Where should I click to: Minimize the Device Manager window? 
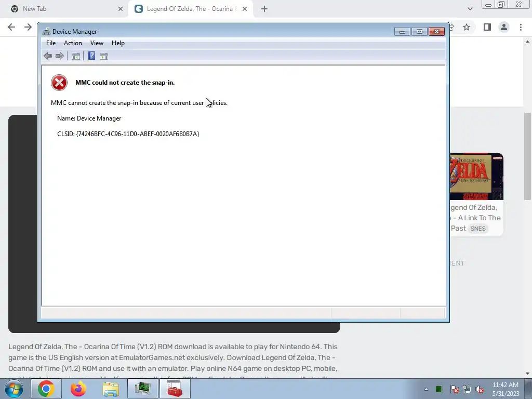click(403, 32)
